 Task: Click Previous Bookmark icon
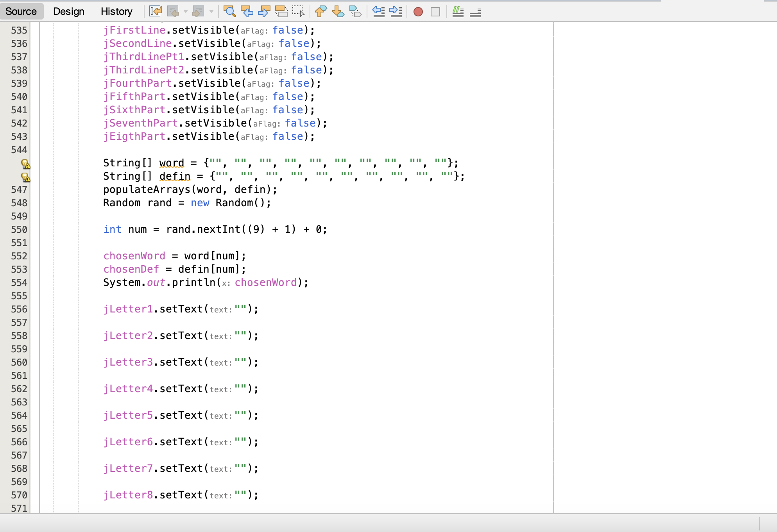(320, 11)
